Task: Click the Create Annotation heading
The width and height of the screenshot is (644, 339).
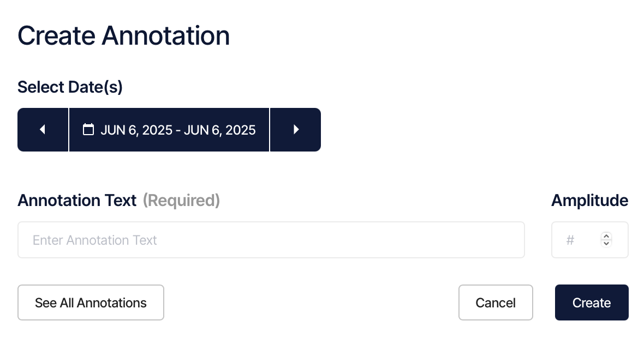Action: [124, 35]
